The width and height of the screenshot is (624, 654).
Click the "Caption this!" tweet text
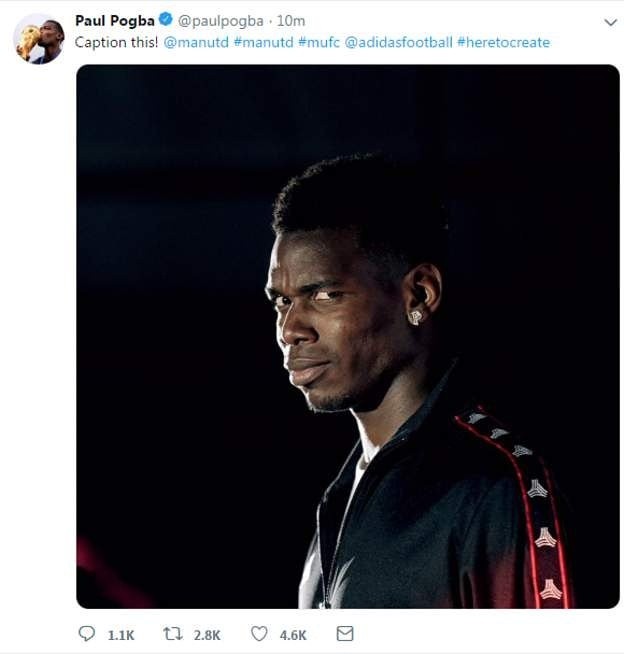pos(116,43)
